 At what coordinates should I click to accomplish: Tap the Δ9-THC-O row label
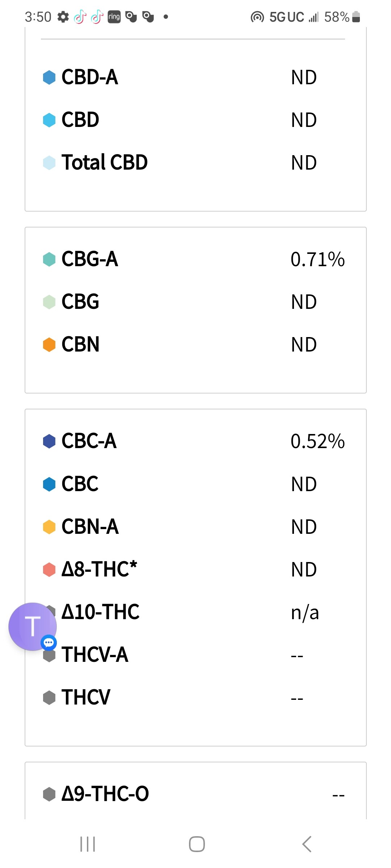(105, 794)
